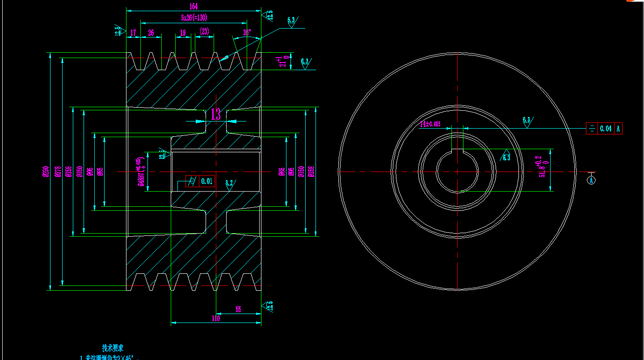Select the 0.01 tolerance value in red frame
Image resolution: width=644 pixels, height=360 pixels.
206,181
